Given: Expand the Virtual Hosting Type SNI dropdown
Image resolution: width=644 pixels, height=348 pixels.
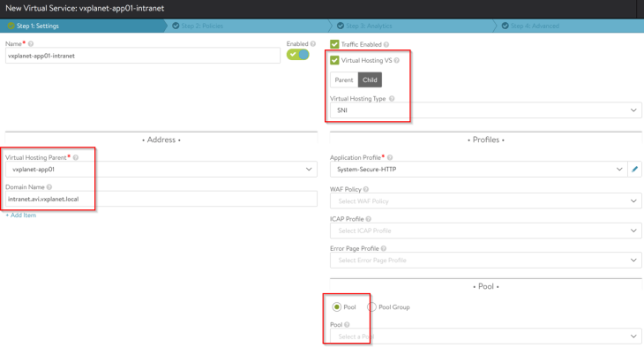Looking at the screenshot, I should (x=485, y=110).
